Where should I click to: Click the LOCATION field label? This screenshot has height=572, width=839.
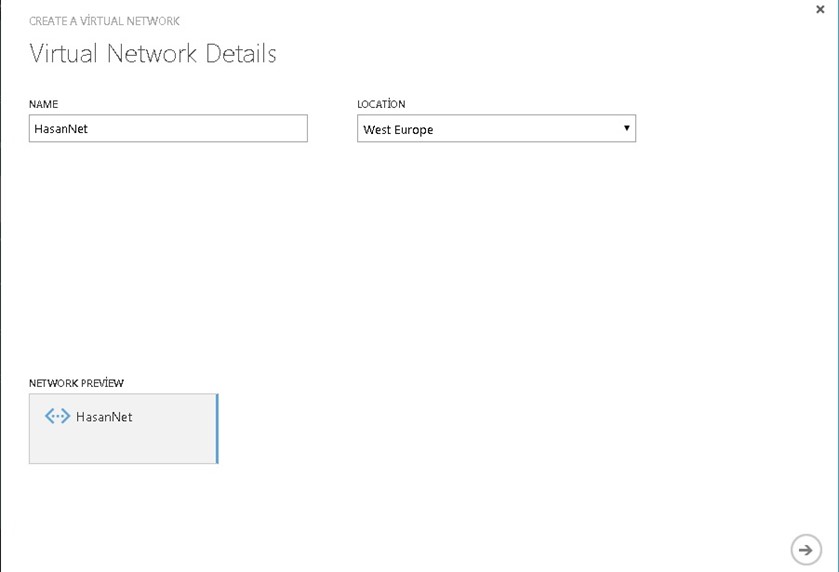pyautogui.click(x=381, y=104)
